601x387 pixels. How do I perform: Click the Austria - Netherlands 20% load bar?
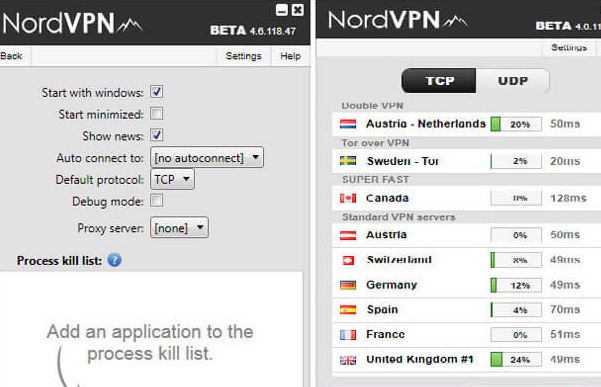click(516, 124)
